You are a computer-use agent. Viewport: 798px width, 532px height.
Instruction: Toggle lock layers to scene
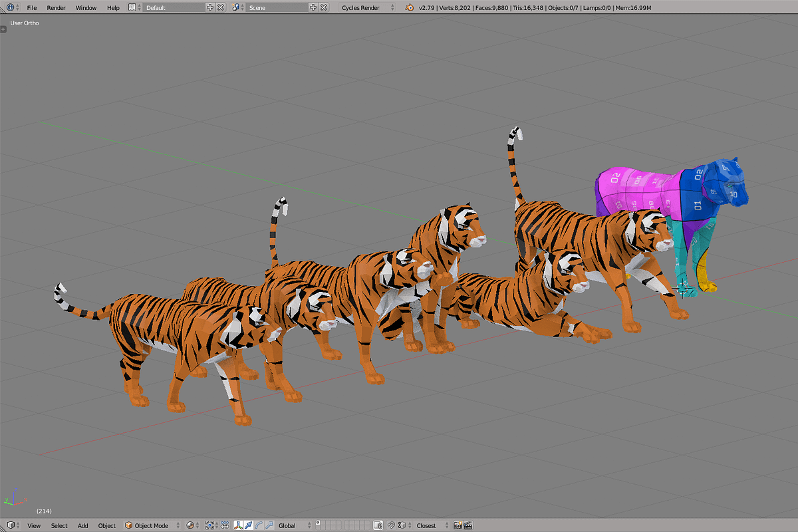tap(378, 525)
